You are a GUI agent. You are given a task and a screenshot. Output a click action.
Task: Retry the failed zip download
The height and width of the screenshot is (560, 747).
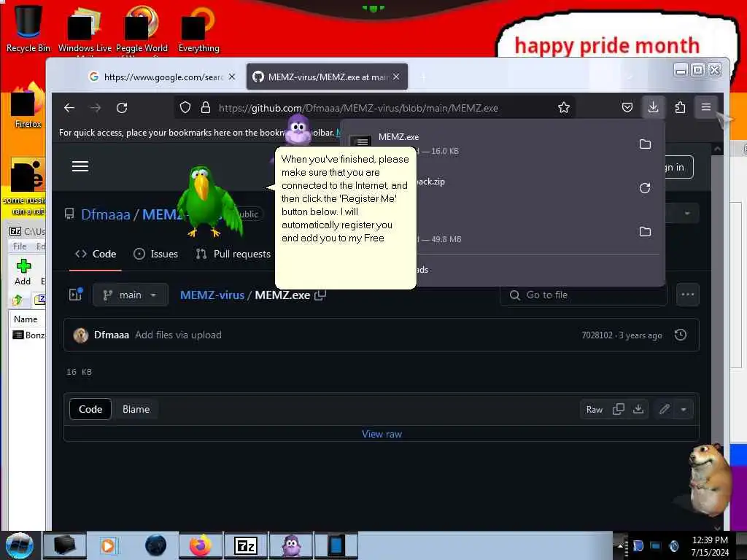coord(645,188)
